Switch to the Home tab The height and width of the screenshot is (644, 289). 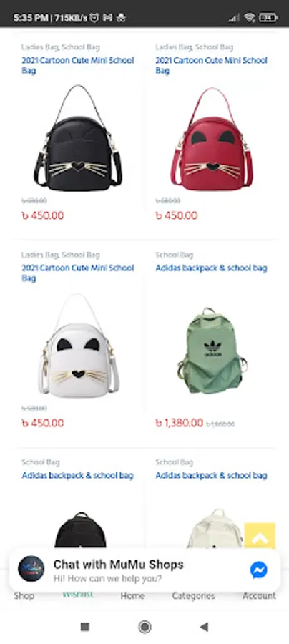point(132,596)
